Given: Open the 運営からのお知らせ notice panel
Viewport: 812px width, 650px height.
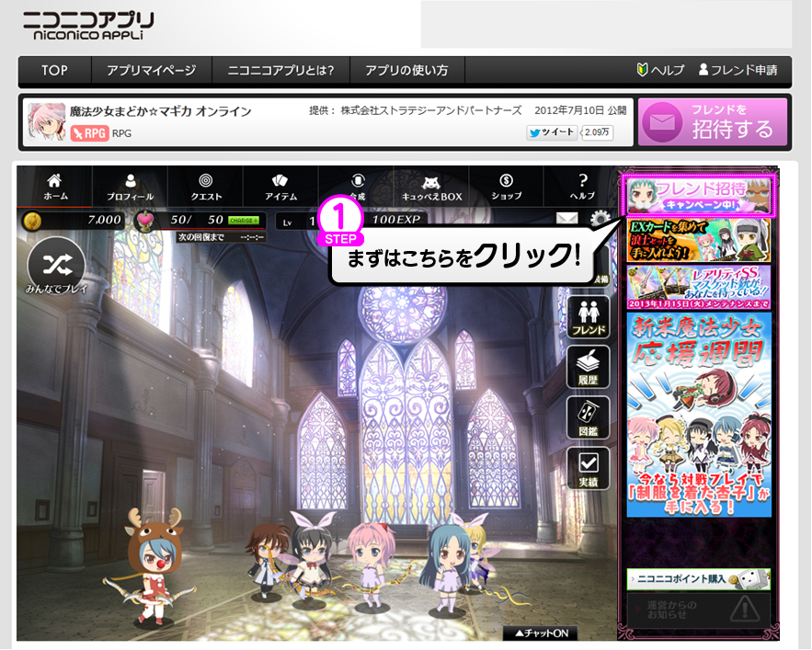Looking at the screenshot, I should pos(699,610).
